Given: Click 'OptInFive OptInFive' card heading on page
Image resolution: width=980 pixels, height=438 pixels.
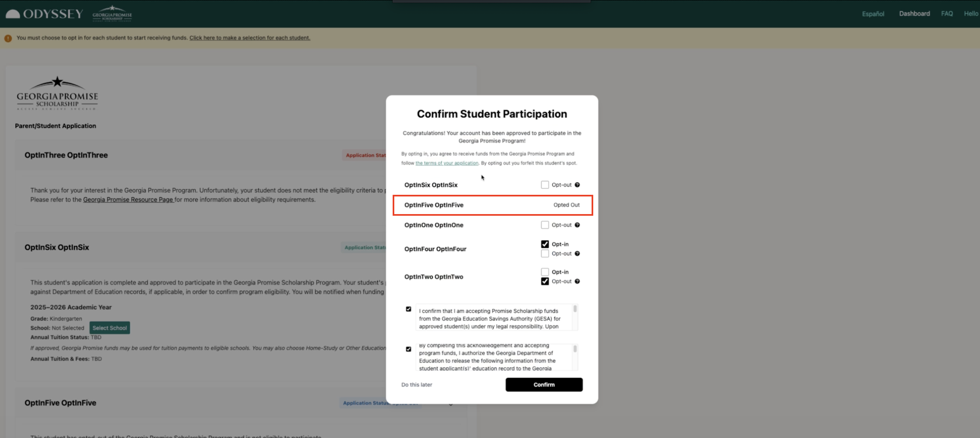Looking at the screenshot, I should pos(60,403).
